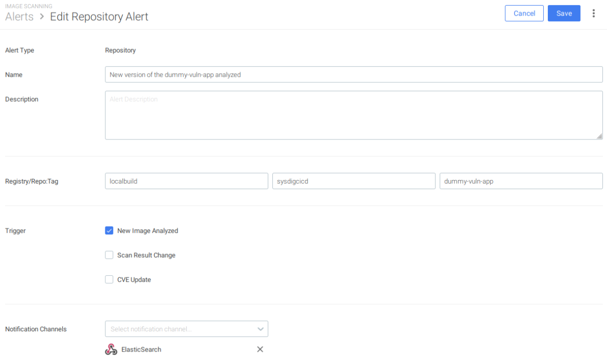The width and height of the screenshot is (607, 364).
Task: Click the Repository alert type value
Action: click(x=120, y=50)
